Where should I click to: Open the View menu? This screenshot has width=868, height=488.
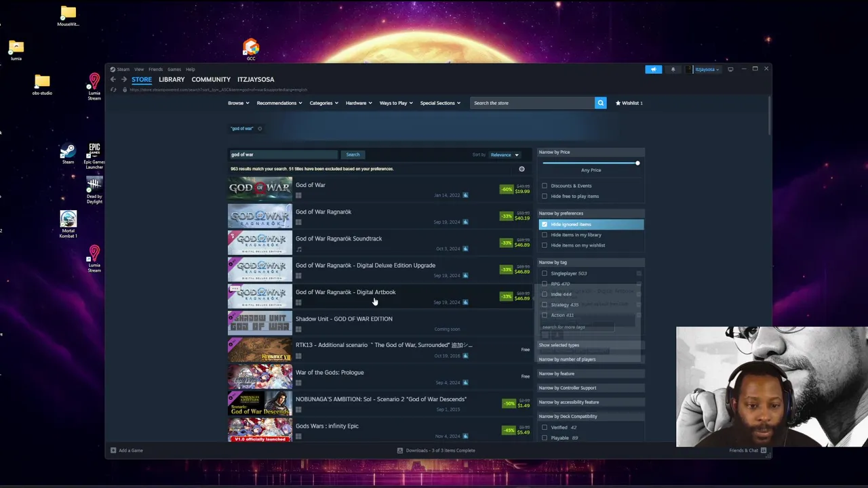point(138,69)
